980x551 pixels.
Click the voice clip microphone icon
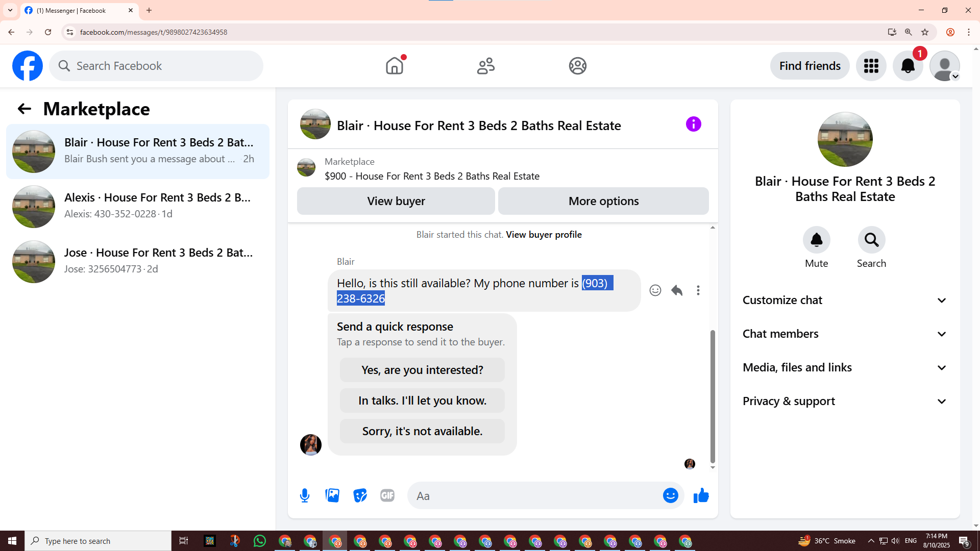(x=305, y=495)
